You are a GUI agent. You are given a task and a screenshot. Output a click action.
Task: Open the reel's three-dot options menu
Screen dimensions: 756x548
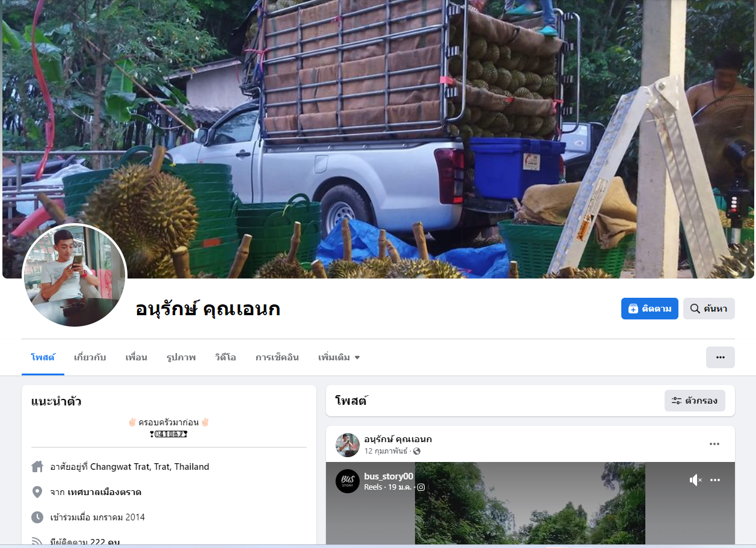click(715, 480)
